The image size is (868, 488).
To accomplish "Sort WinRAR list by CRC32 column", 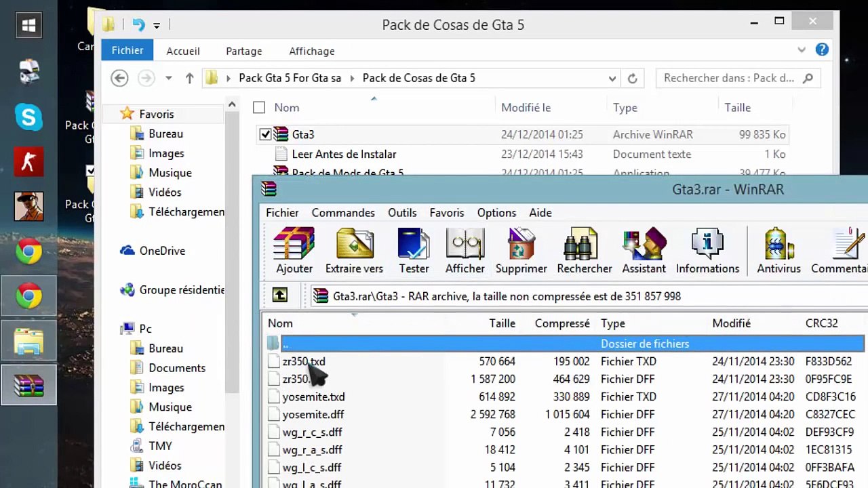I will coord(821,323).
